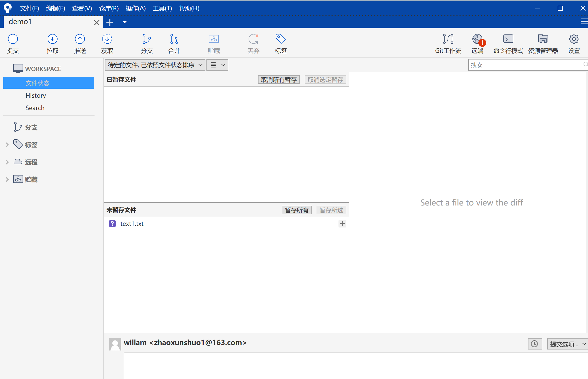Image resolution: width=588 pixels, height=379 pixels.
Task: Open 命令行模式 terminal icon
Action: point(508,39)
